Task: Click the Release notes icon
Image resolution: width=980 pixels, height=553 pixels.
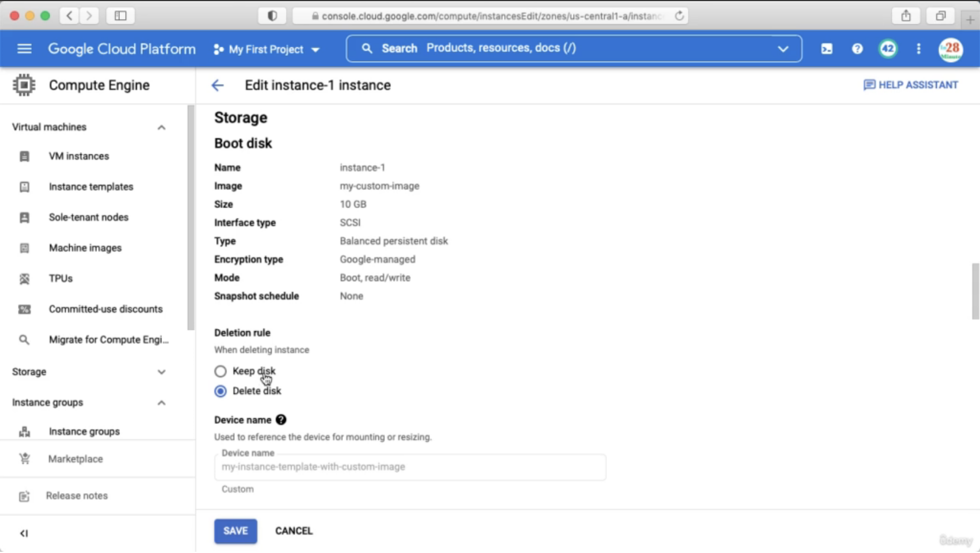Action: tap(24, 496)
